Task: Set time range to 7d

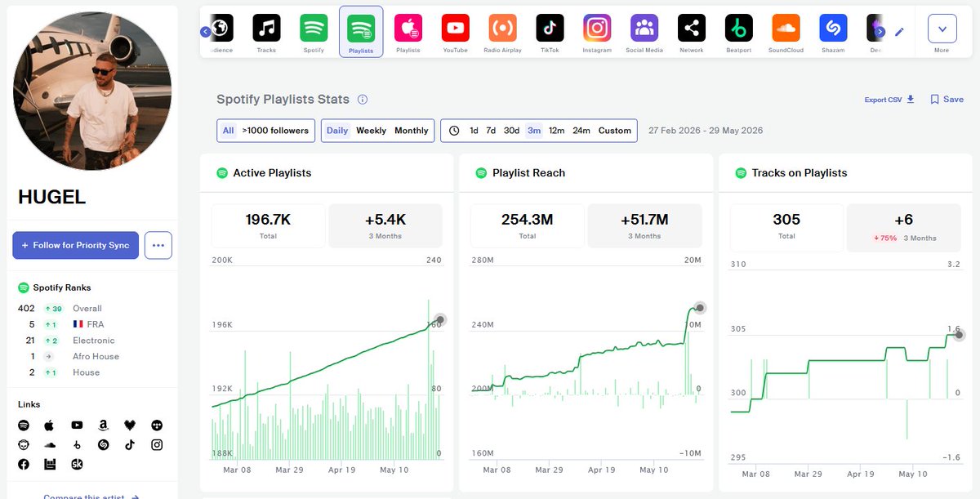Action: [491, 131]
